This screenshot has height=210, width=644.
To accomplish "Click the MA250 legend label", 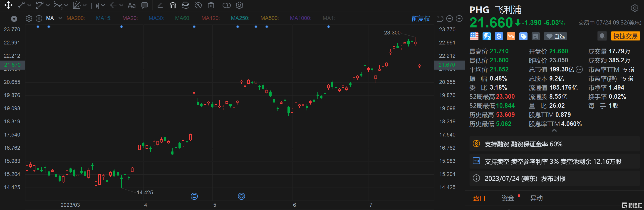I will click(240, 18).
